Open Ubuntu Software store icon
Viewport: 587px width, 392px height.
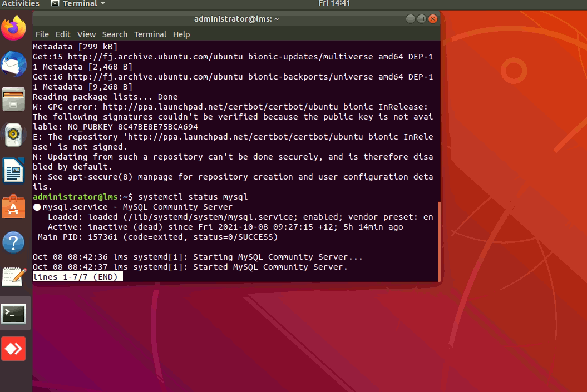click(14, 206)
